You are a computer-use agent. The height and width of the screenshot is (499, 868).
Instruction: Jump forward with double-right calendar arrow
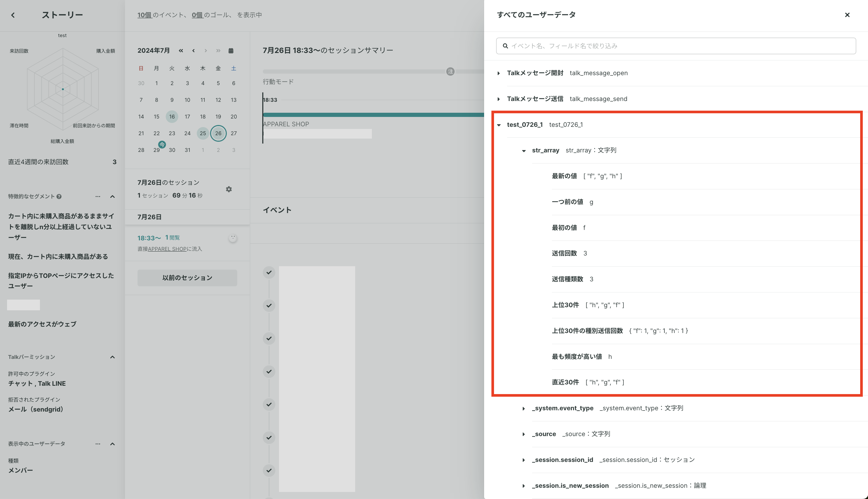coord(218,51)
